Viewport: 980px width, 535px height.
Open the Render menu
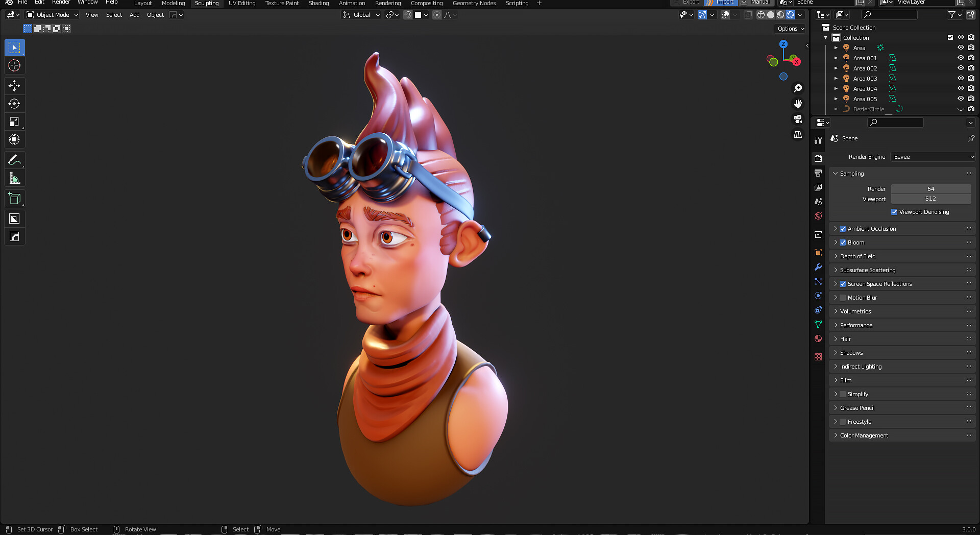[x=61, y=2]
